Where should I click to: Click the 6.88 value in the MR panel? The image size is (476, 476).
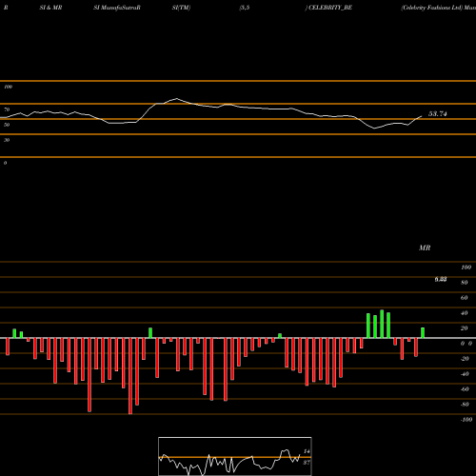tap(441, 279)
